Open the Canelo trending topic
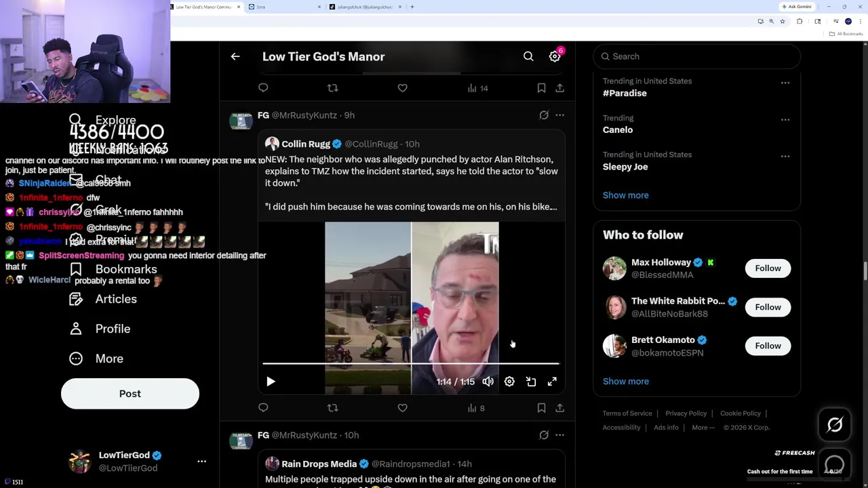Screen dimensions: 868x488 [x=618, y=130]
